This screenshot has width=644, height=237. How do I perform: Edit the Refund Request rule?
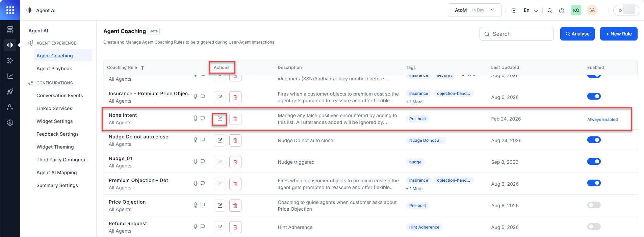[x=220, y=227]
